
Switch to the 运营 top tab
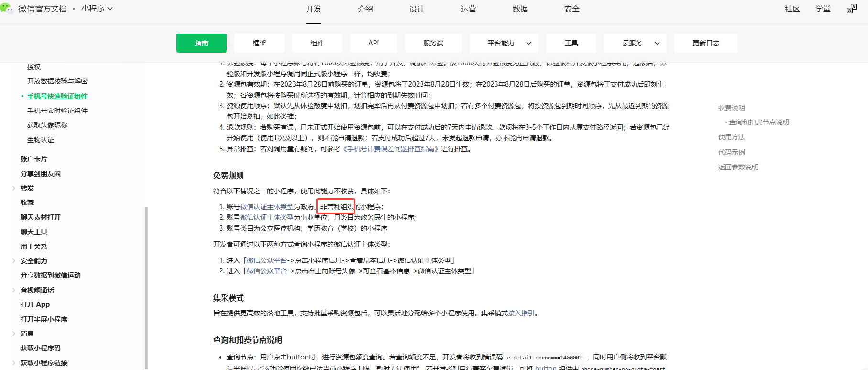pyautogui.click(x=469, y=9)
